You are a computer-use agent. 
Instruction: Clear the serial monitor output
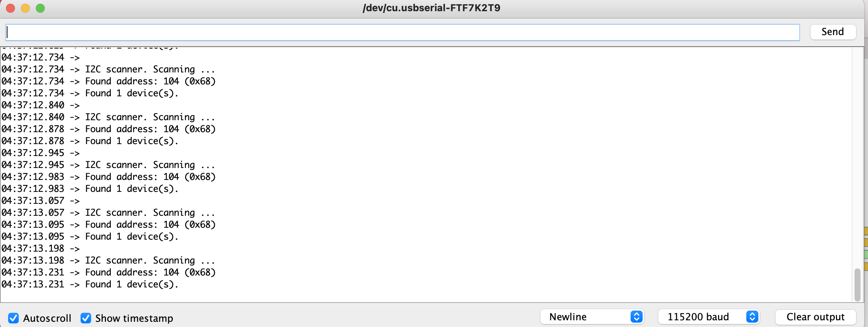(x=815, y=317)
